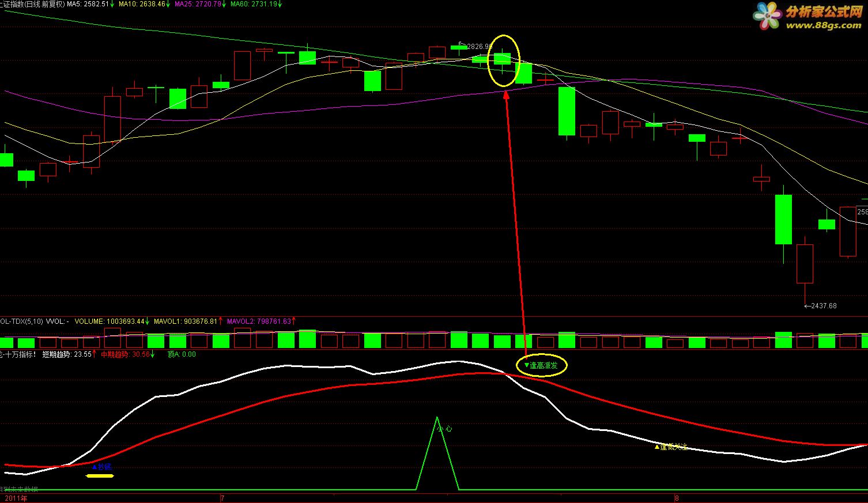Click the VOLUME: 1003693.44 value

point(112,322)
